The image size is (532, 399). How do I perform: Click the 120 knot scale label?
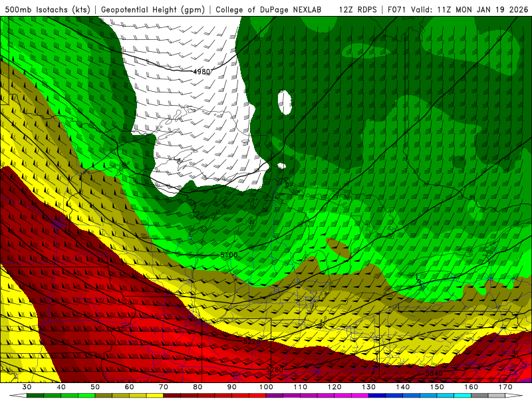point(334,387)
